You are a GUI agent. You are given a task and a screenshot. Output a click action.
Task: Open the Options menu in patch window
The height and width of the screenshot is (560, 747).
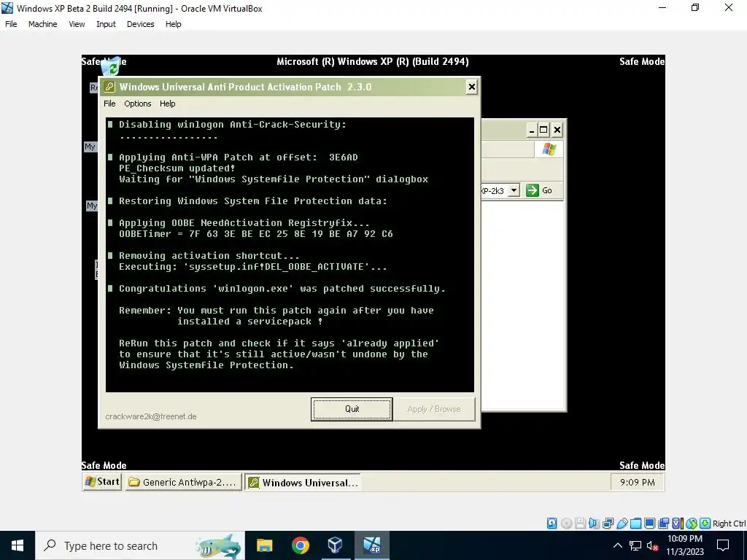138,104
